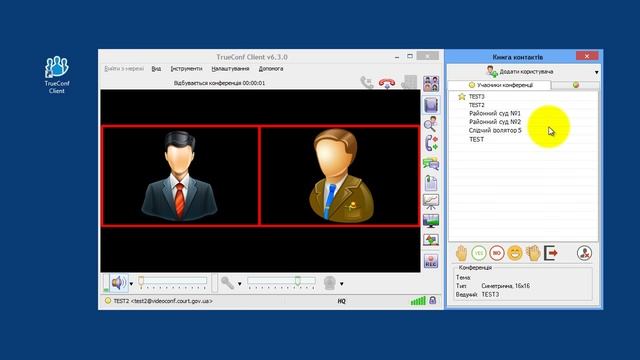Open user search magnifier icon
The height and width of the screenshot is (360, 640).
pos(431,124)
